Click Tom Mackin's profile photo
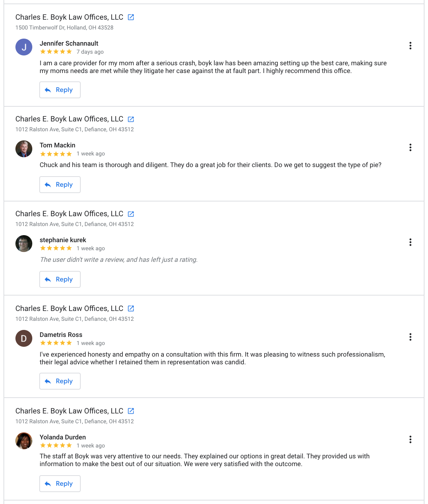This screenshot has width=428, height=504. (24, 149)
